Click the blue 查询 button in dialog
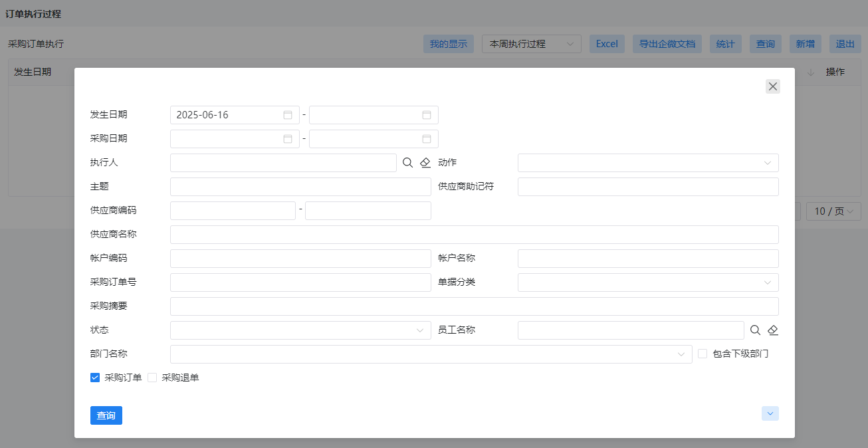Screen dimensions: 868x448 pyautogui.click(x=106, y=415)
